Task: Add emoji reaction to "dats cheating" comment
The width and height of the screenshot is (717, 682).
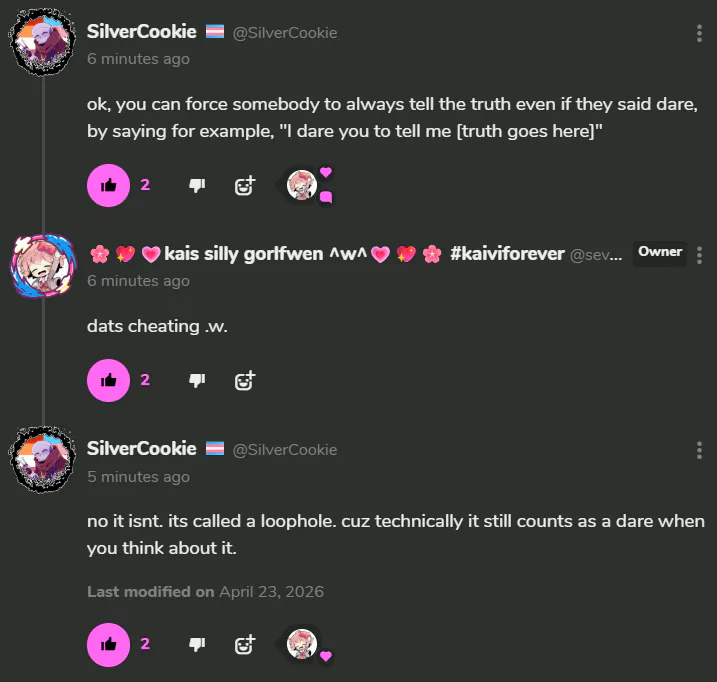Action: pos(245,380)
